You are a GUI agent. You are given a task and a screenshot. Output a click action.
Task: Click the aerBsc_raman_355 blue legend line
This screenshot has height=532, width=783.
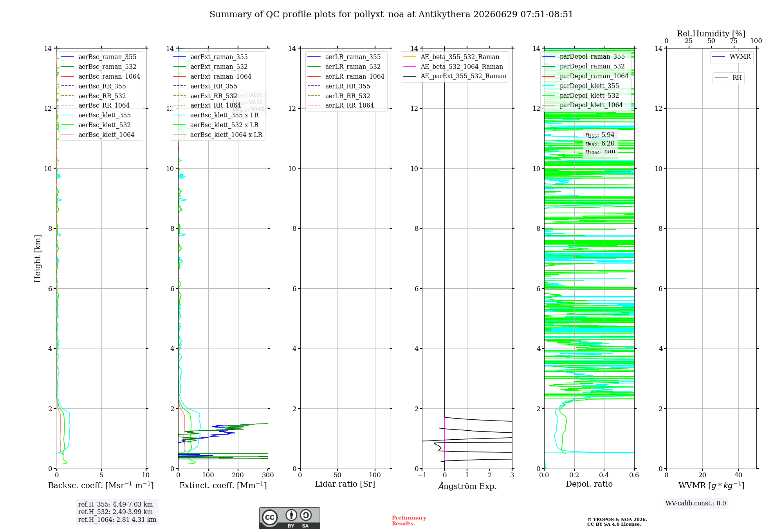[x=67, y=57]
